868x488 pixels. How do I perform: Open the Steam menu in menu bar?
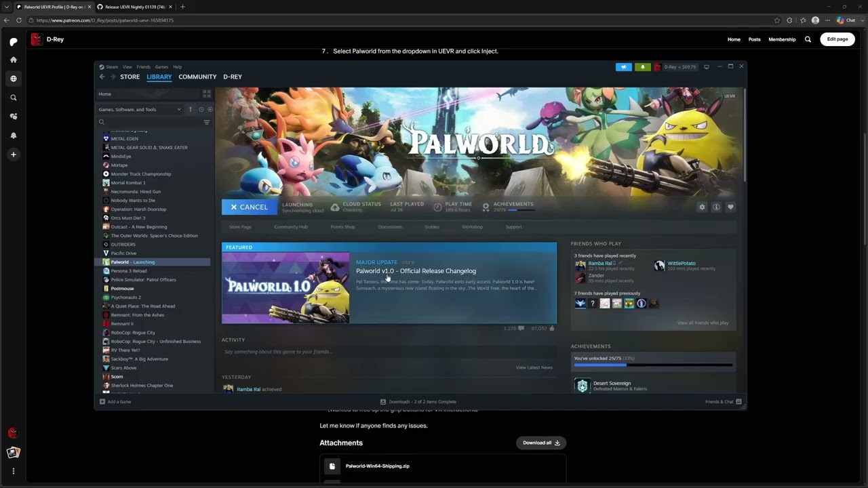112,67
